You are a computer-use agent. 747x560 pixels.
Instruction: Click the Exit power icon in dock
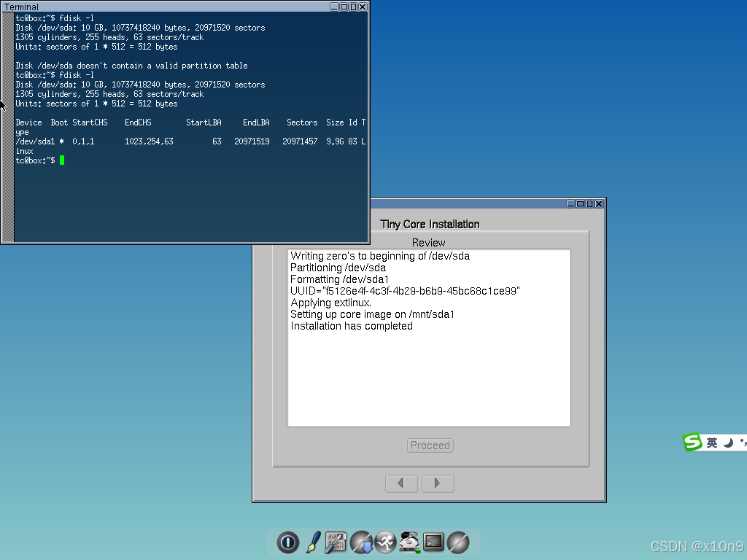(x=287, y=542)
